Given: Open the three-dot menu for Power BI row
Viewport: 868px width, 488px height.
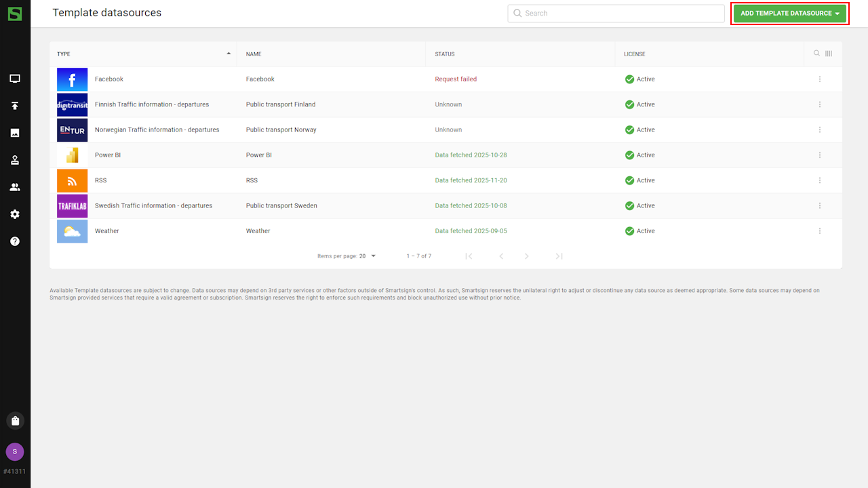Looking at the screenshot, I should (x=820, y=155).
